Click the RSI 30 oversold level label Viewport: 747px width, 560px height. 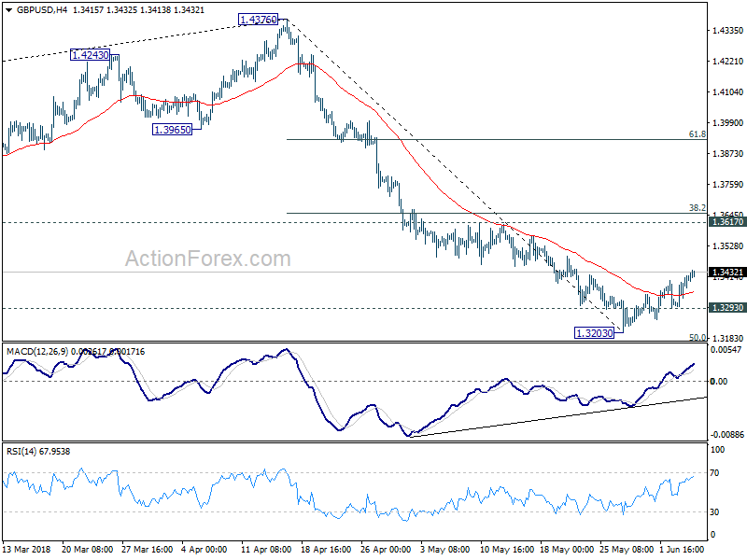714,511
